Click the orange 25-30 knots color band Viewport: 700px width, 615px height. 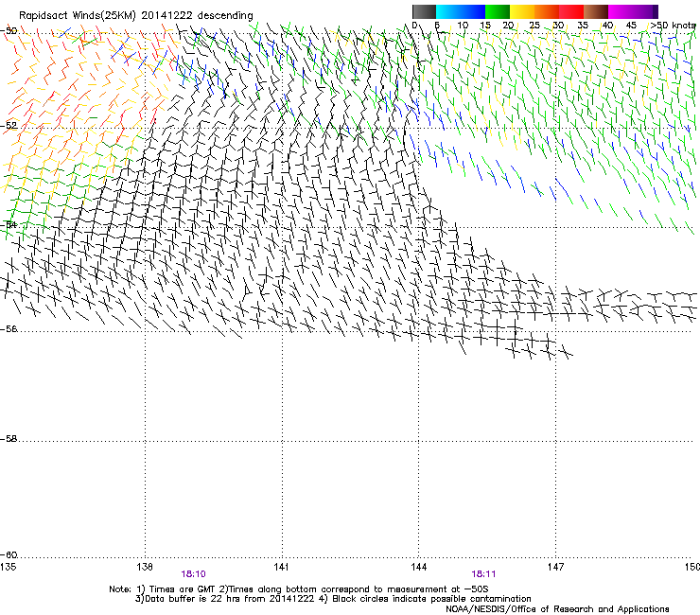547,11
